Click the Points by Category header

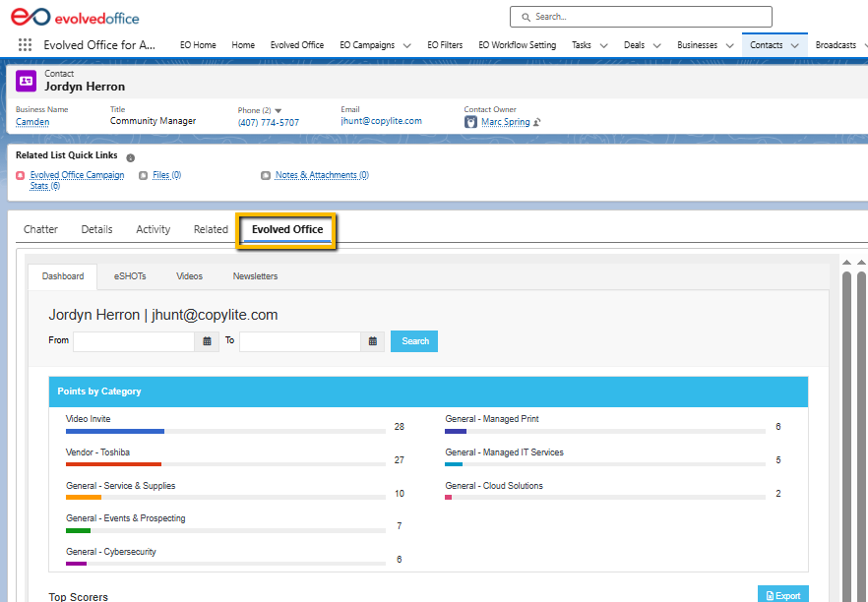tap(428, 391)
